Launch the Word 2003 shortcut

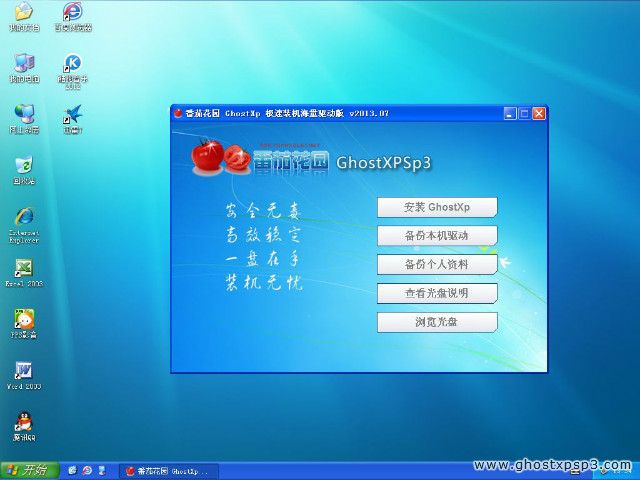tap(24, 376)
